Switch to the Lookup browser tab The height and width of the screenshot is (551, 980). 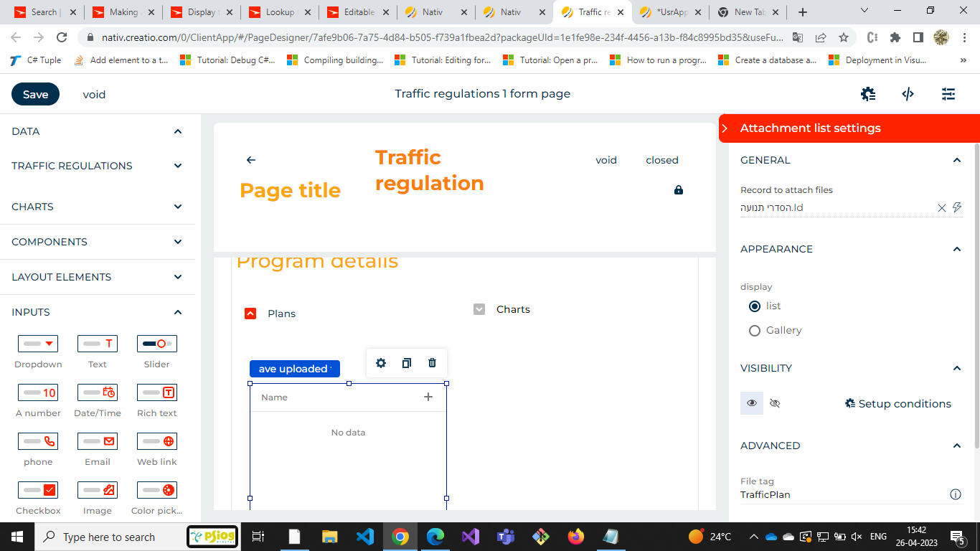279,12
